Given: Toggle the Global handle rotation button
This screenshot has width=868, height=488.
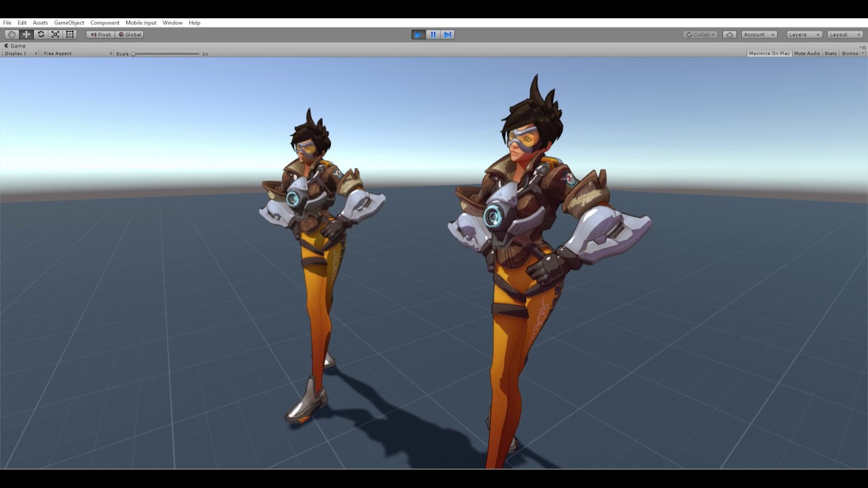Looking at the screenshot, I should pos(130,35).
